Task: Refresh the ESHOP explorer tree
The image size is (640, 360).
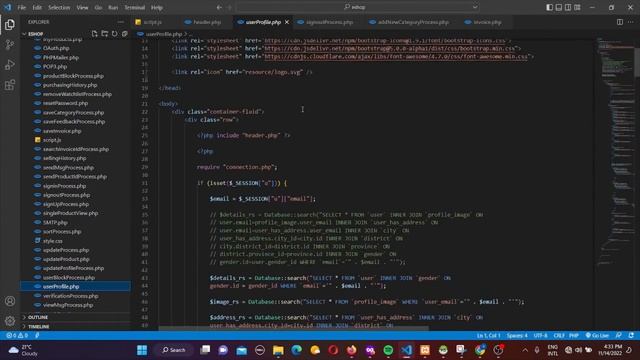Action: click(x=115, y=34)
